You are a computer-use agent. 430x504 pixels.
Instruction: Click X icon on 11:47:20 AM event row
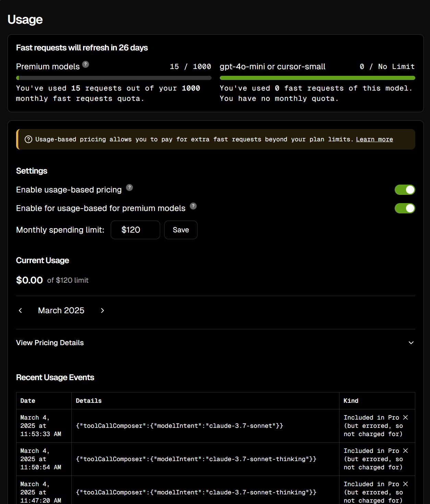405,484
